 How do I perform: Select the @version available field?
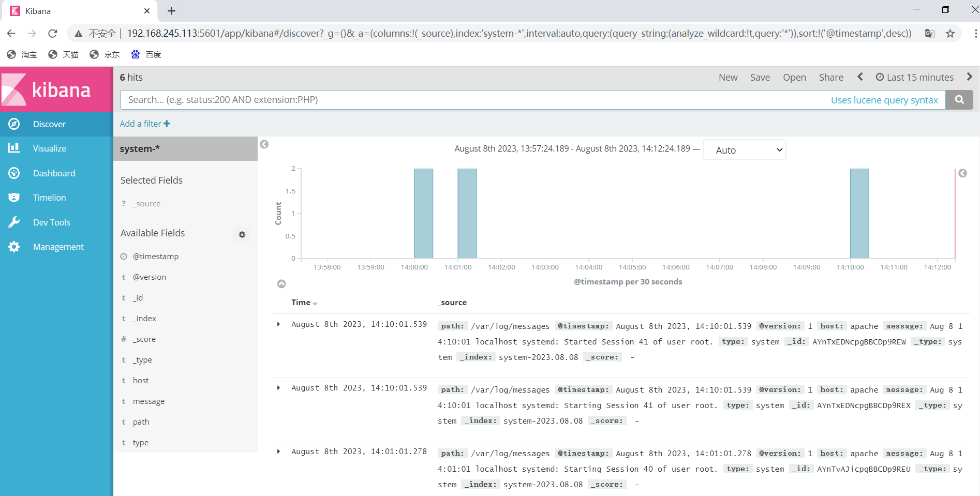click(149, 277)
